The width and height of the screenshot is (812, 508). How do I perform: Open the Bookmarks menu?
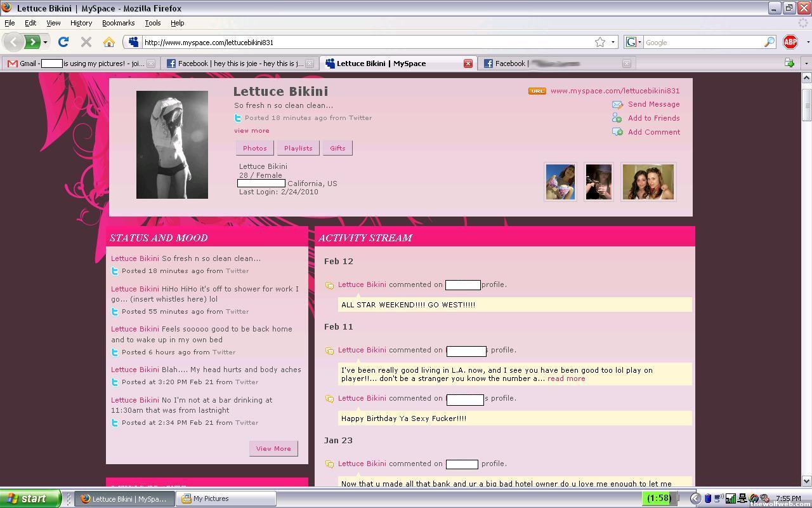click(118, 23)
